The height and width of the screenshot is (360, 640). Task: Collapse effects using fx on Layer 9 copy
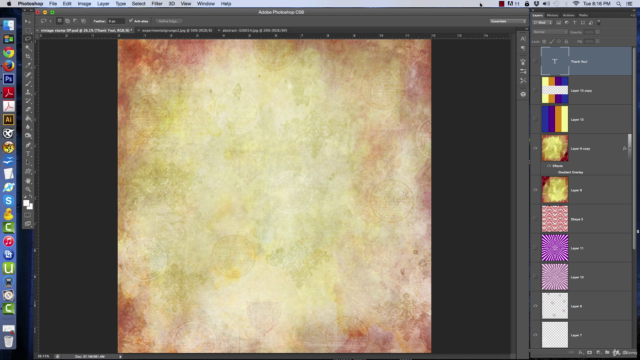624,149
